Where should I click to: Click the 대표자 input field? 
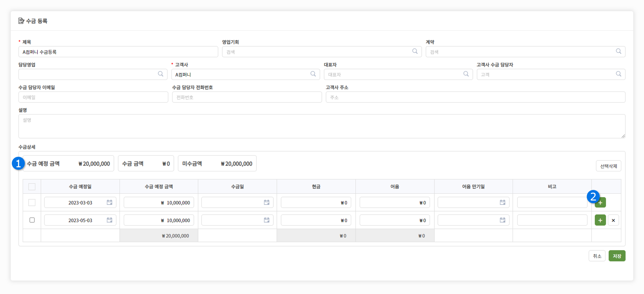[398, 74]
